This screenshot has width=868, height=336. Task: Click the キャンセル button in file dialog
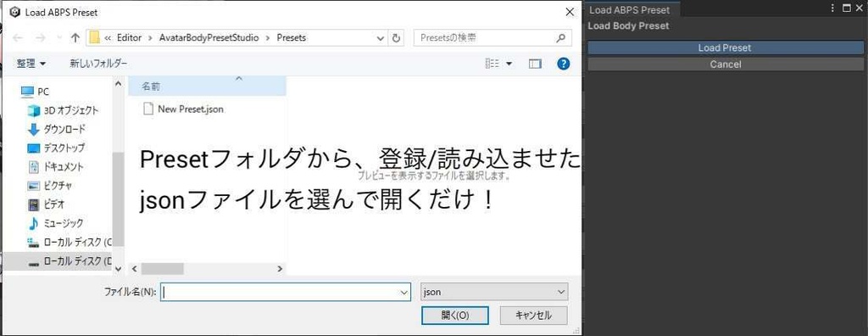(x=534, y=315)
